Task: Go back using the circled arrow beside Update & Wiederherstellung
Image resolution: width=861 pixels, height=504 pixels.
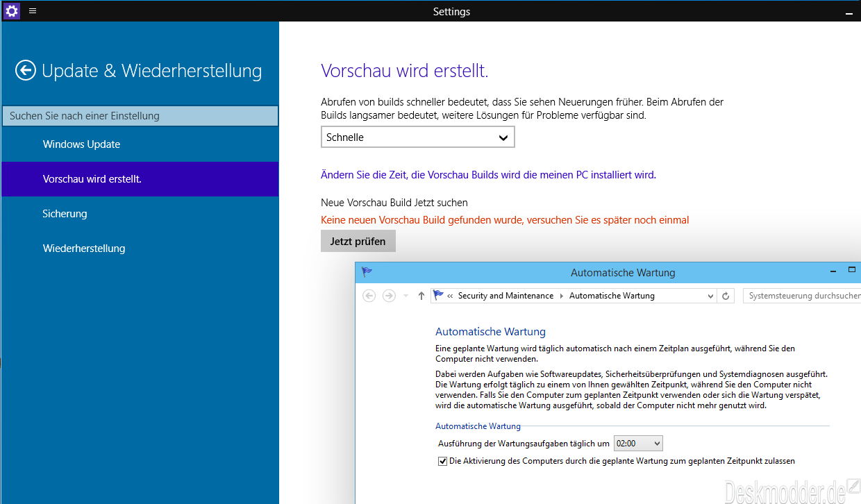Action: click(x=26, y=70)
